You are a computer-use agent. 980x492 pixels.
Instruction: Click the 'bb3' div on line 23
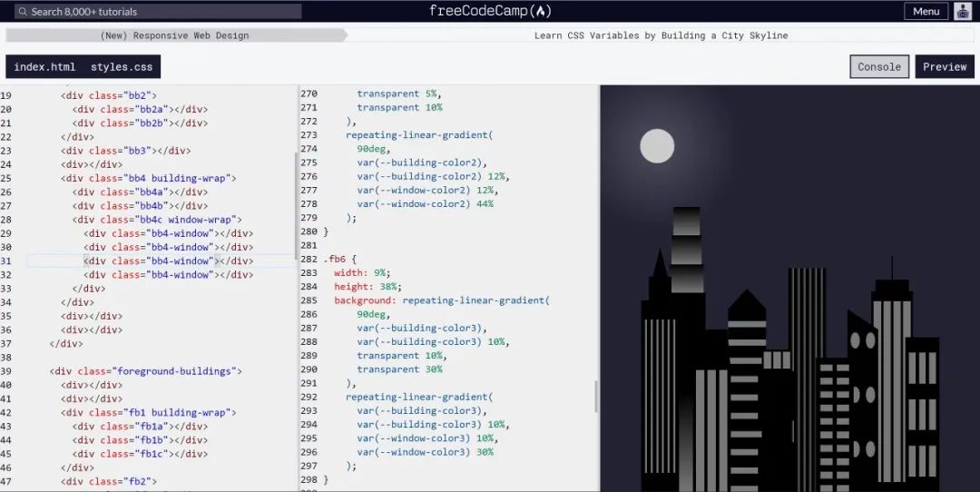click(125, 151)
